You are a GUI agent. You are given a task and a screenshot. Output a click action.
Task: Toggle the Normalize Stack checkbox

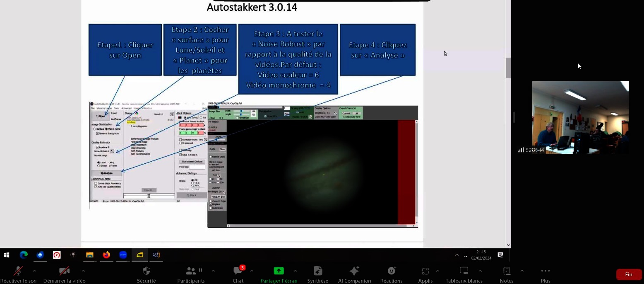(x=180, y=140)
